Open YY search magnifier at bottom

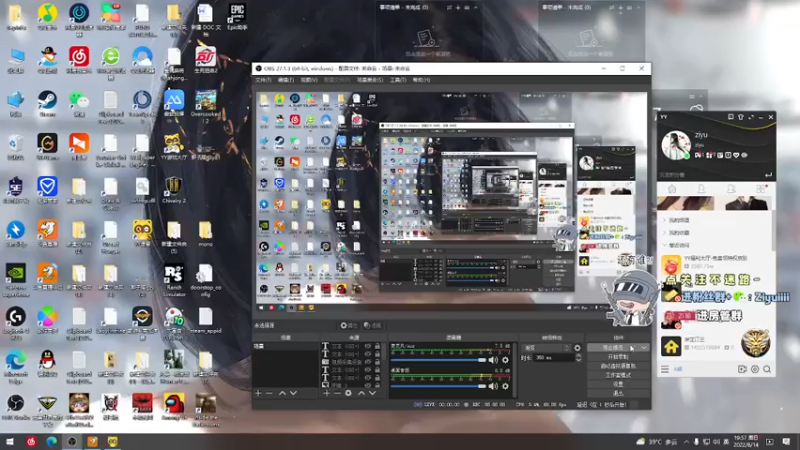[x=767, y=369]
